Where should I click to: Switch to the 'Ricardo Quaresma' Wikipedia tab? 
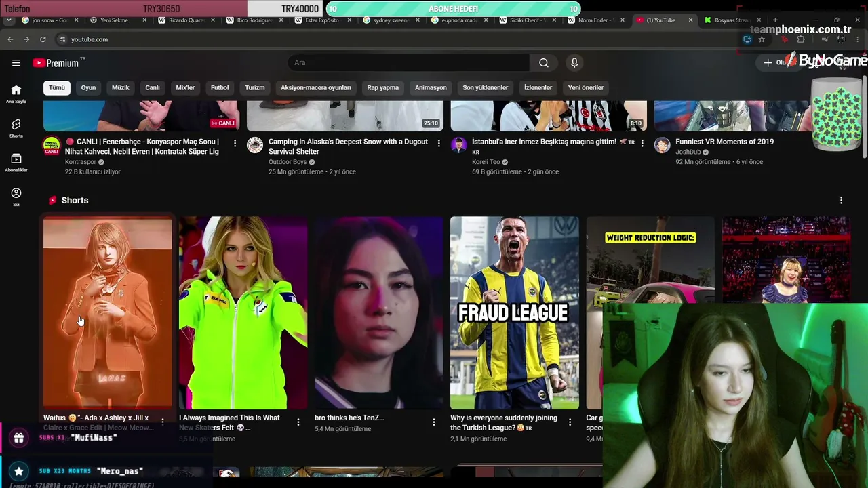pos(186,20)
